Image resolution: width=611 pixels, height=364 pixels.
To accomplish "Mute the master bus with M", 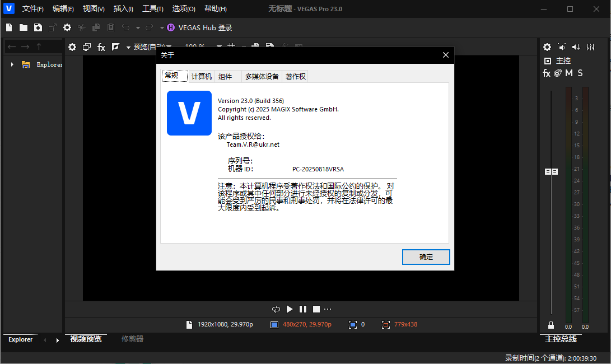I will (x=569, y=73).
